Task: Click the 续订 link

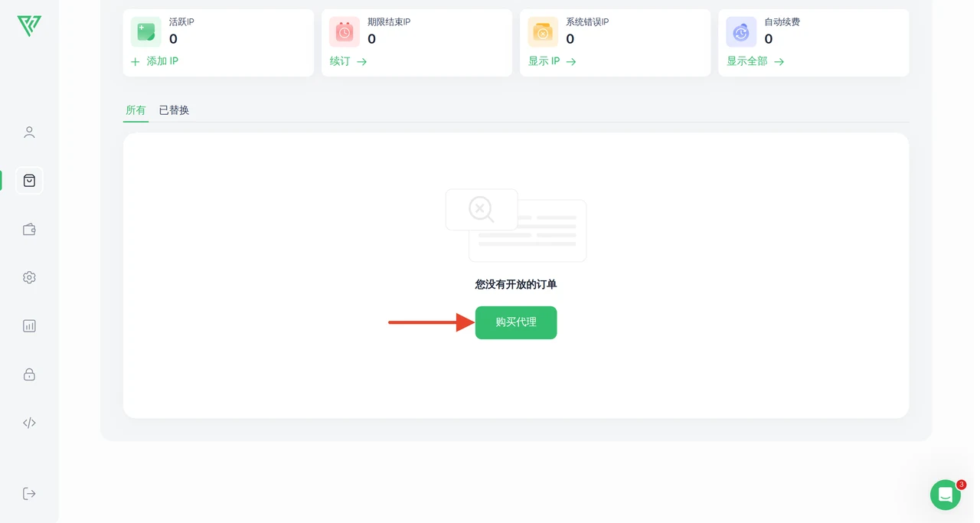Action: point(348,61)
